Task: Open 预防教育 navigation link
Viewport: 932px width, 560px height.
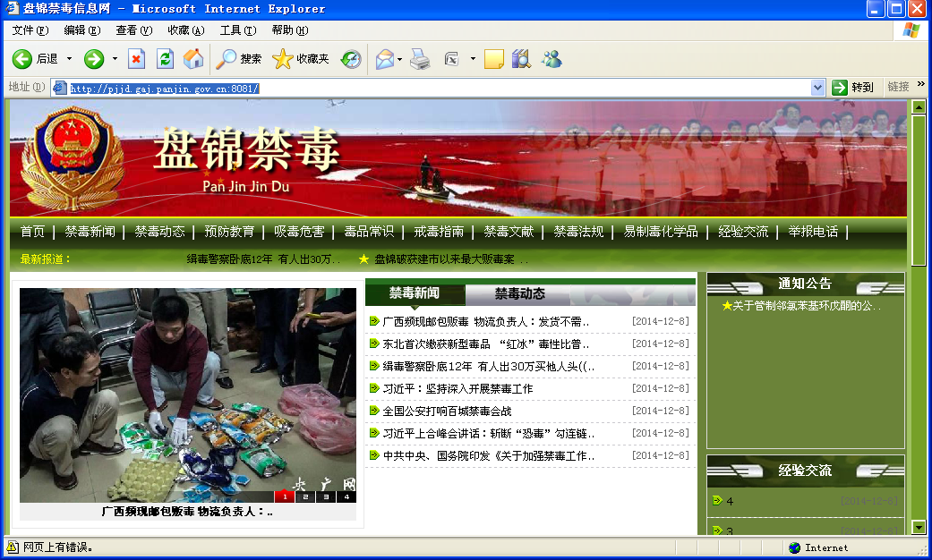Action: pos(229,232)
